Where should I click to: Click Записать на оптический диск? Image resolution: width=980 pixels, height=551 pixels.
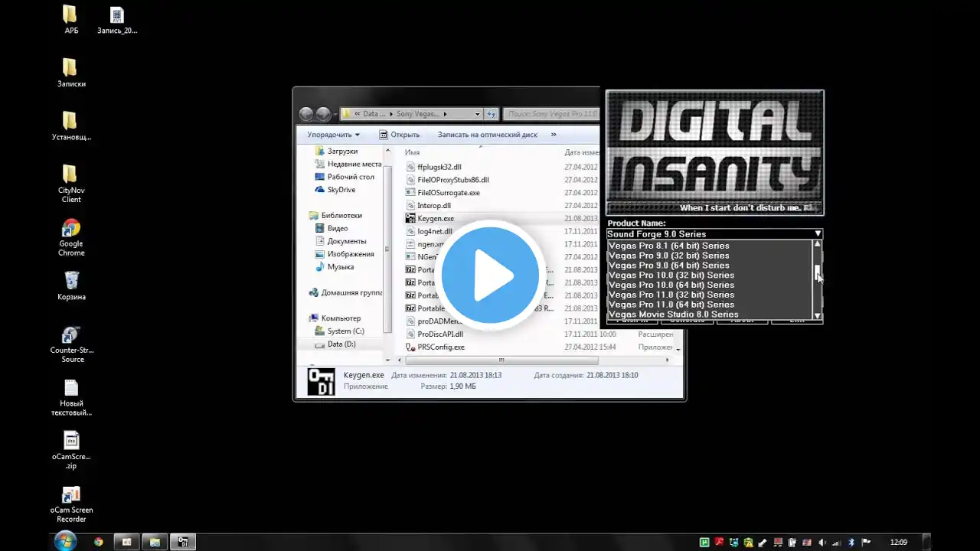click(488, 135)
